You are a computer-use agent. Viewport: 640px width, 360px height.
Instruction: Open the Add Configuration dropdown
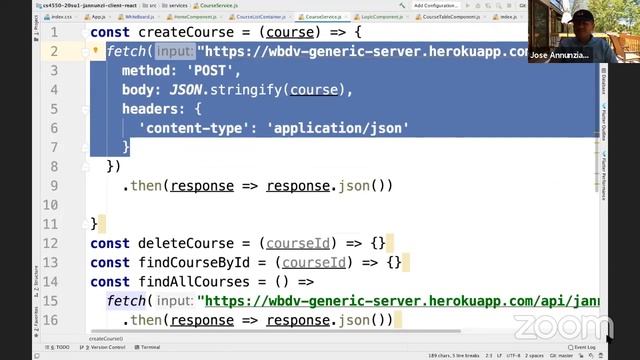(x=436, y=6)
